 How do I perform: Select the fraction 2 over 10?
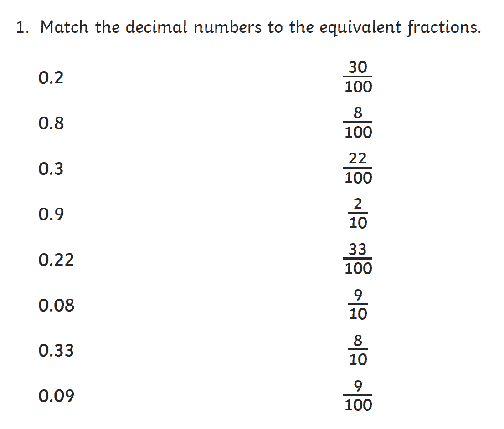point(358,214)
